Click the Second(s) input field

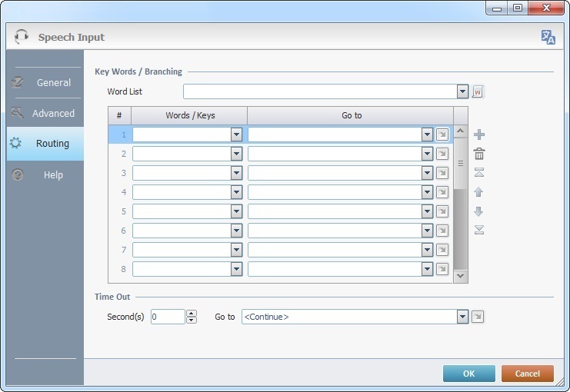(x=167, y=317)
